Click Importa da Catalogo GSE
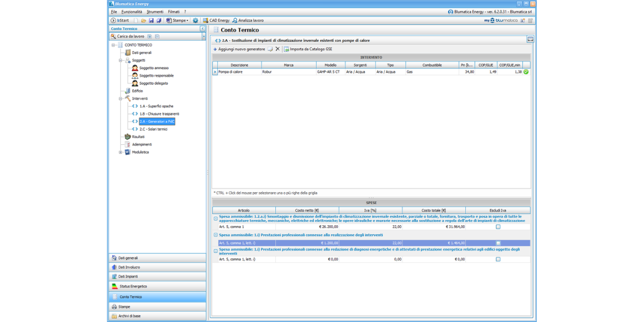 pyautogui.click(x=308, y=49)
